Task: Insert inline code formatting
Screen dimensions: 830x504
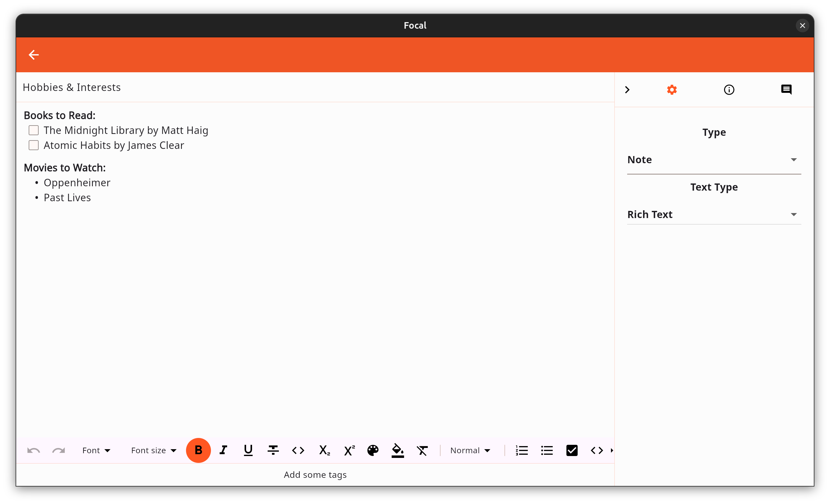Action: (298, 450)
